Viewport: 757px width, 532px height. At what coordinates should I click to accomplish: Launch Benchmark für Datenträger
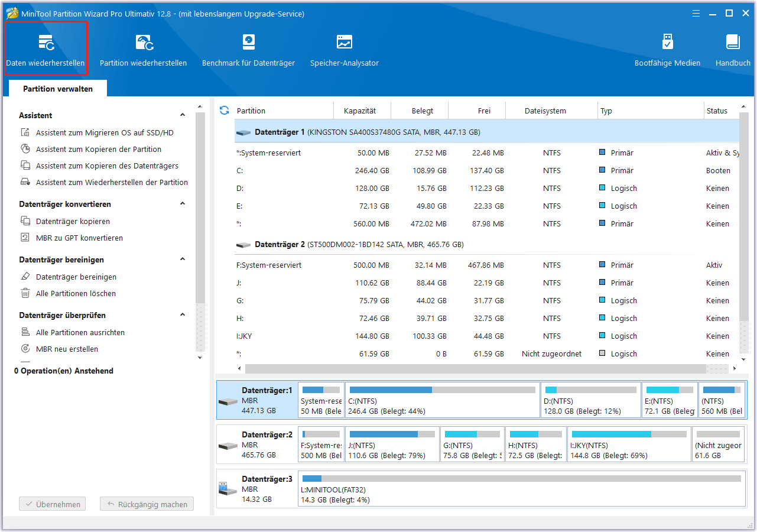(x=248, y=49)
